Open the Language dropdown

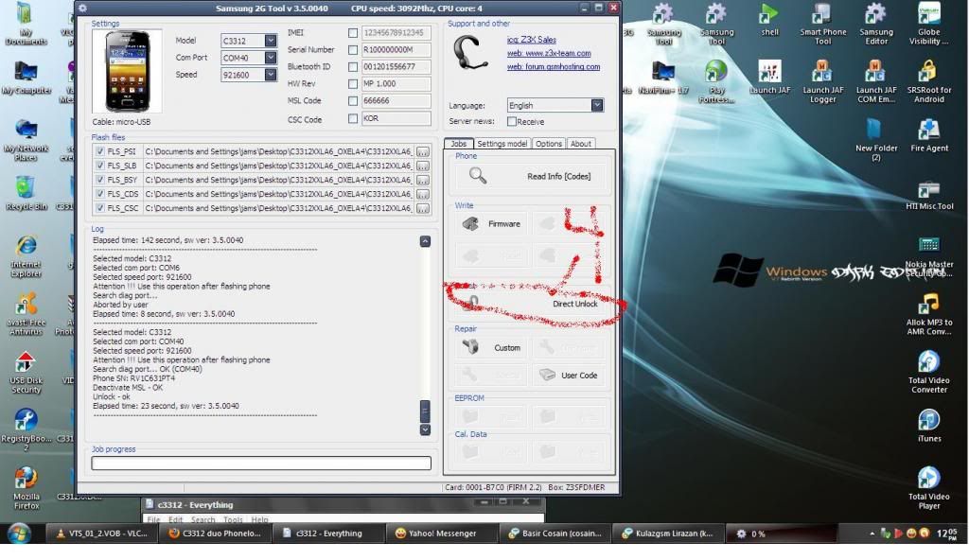596,105
